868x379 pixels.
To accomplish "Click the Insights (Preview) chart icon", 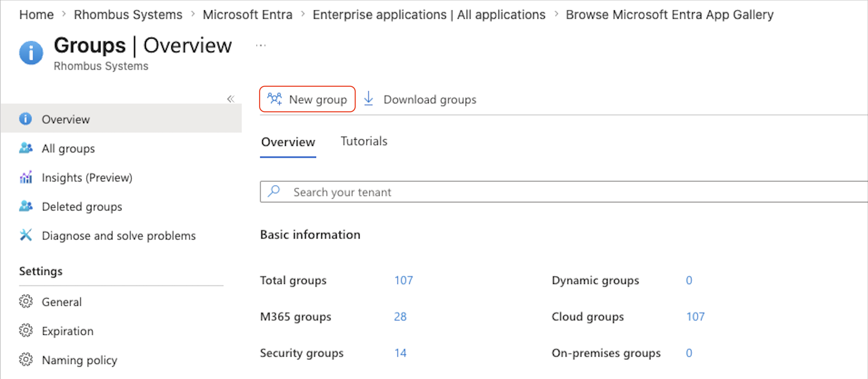I will (x=26, y=177).
